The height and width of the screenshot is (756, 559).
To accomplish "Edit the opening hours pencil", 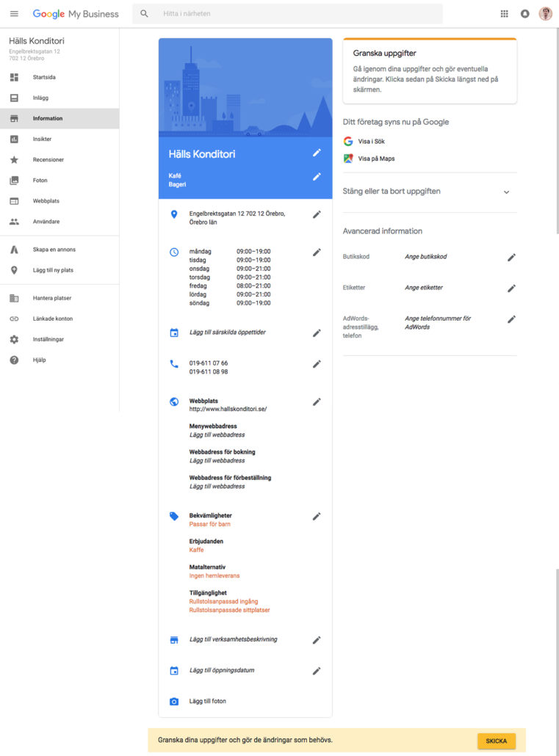I will click(x=317, y=252).
